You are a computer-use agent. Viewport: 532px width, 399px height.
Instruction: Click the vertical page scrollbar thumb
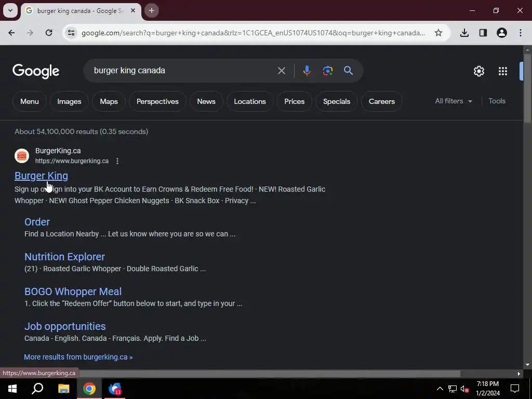(527, 88)
